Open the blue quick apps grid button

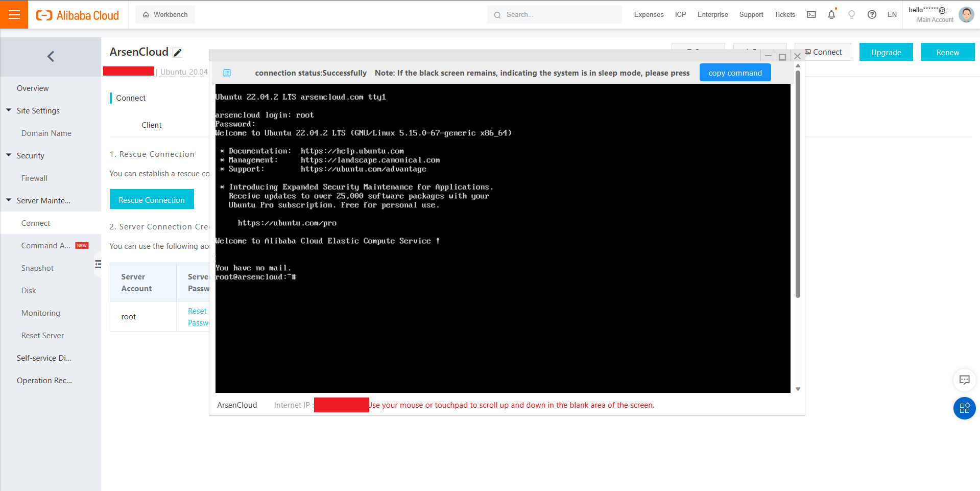pos(964,408)
